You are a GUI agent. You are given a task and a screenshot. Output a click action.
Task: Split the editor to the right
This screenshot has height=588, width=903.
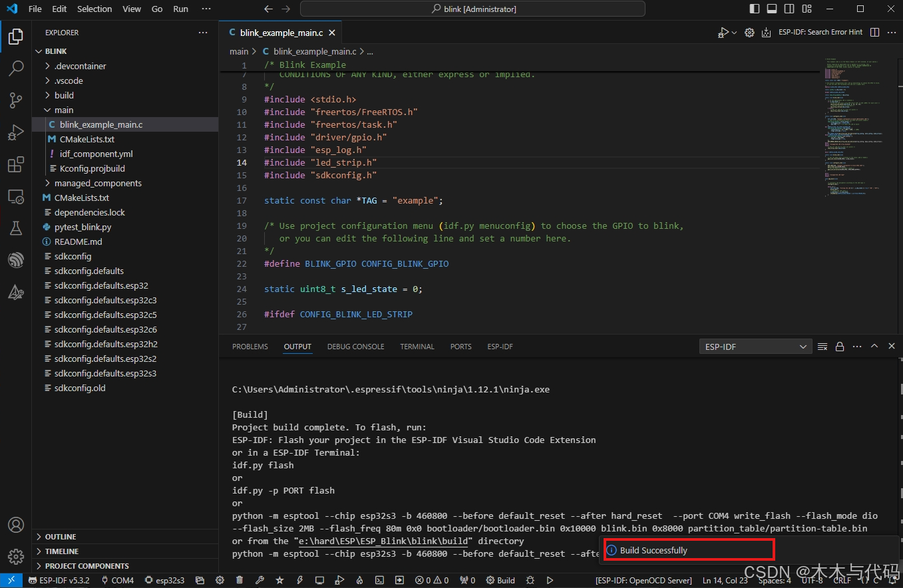[874, 32]
